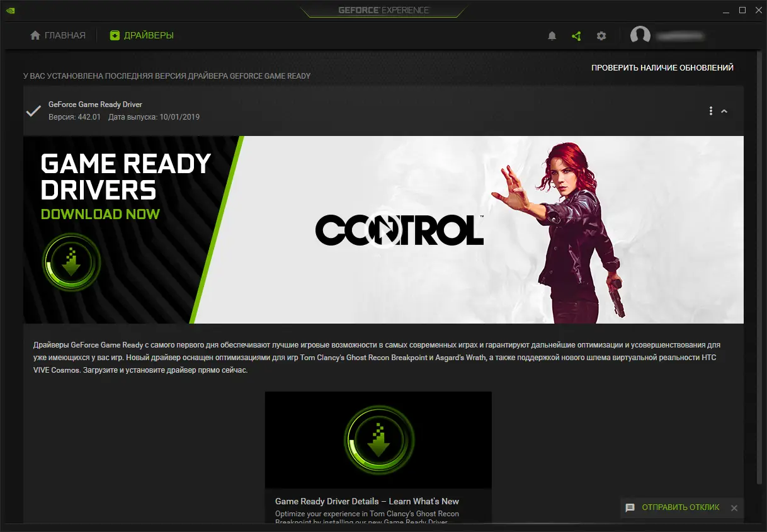767x532 pixels.
Task: Open the user account avatar
Action: pyautogui.click(x=640, y=36)
